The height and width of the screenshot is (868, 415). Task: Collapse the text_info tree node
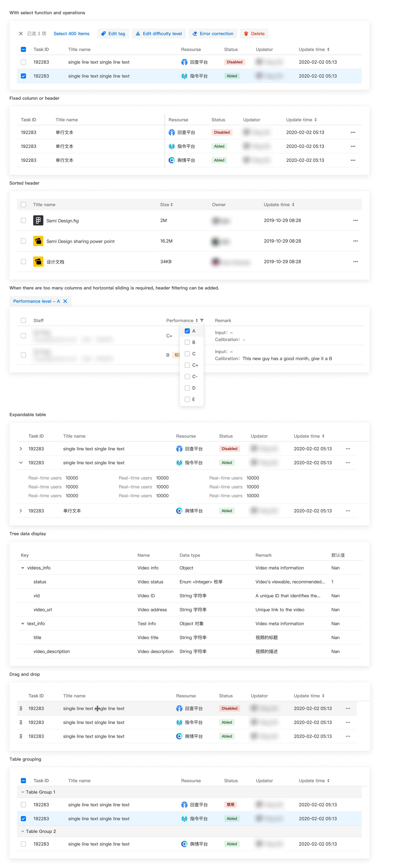[x=23, y=624]
